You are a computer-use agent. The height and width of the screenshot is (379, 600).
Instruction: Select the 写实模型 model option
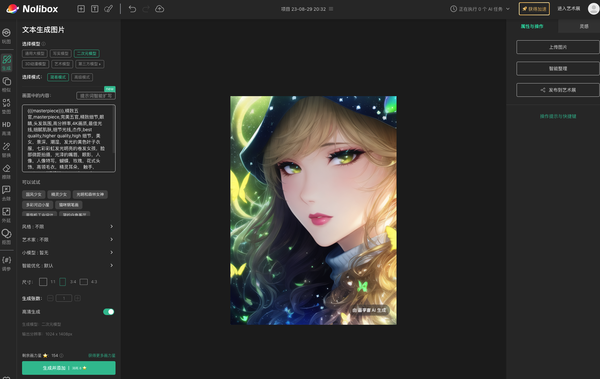60,54
